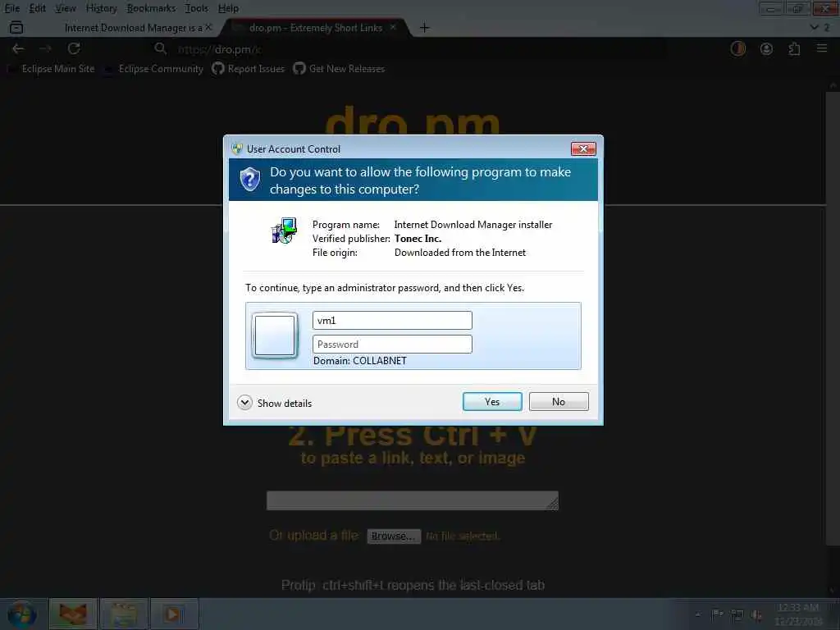Click the orange circular toolbar icon
840x630 pixels.
click(x=738, y=48)
